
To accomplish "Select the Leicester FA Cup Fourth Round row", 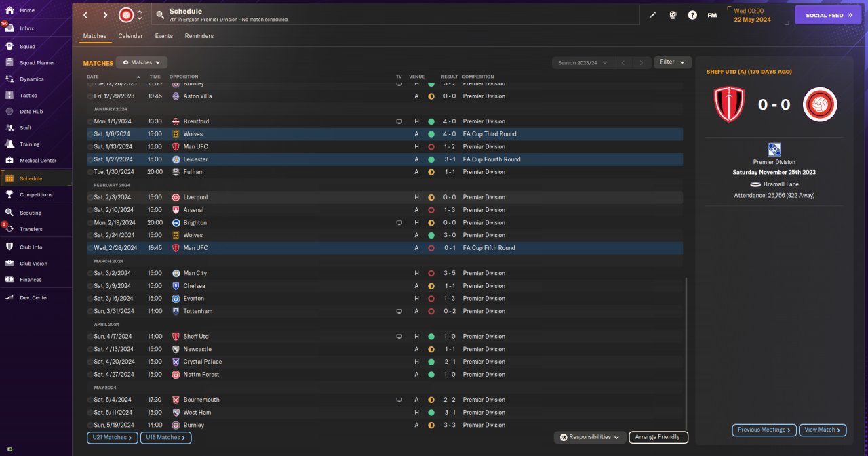I will pos(384,159).
